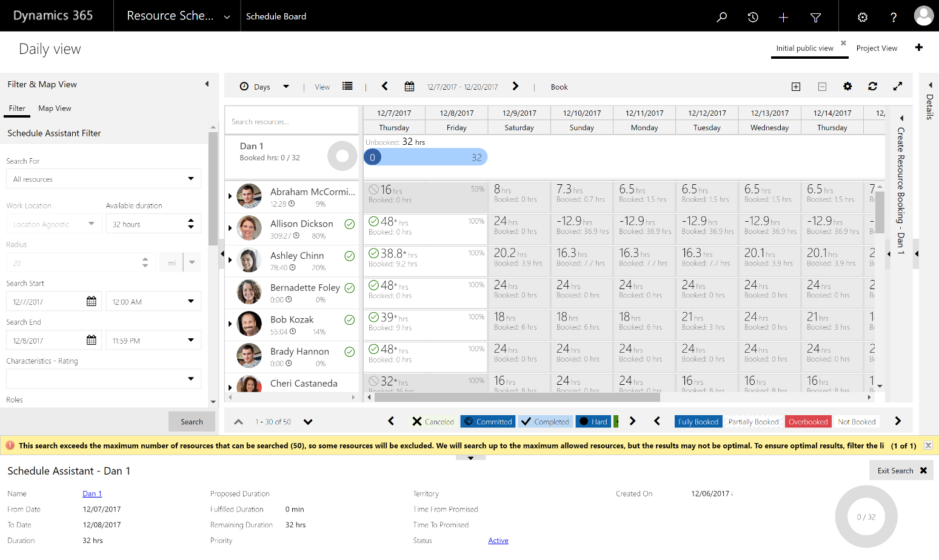Toggle the Canceled status legend
939x560 pixels.
click(433, 422)
